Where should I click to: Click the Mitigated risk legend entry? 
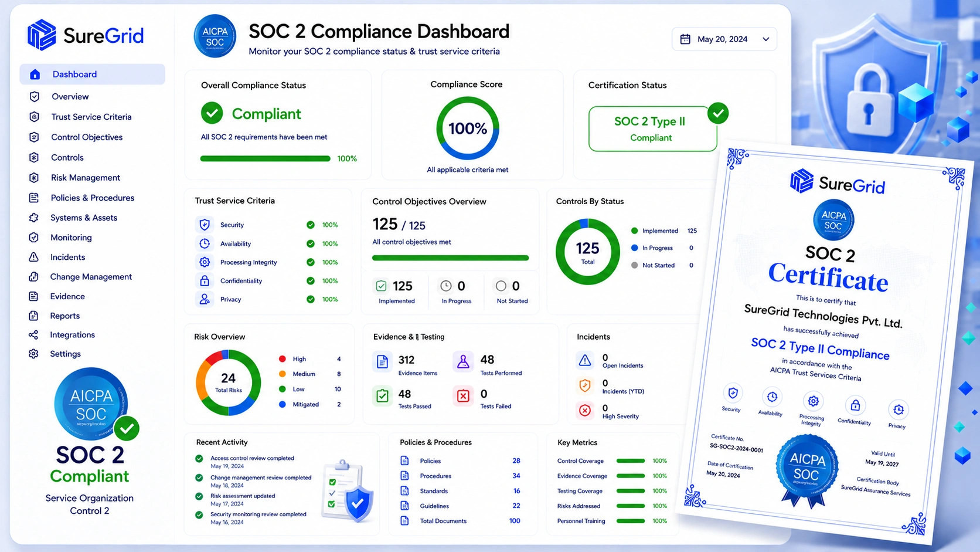pyautogui.click(x=310, y=404)
